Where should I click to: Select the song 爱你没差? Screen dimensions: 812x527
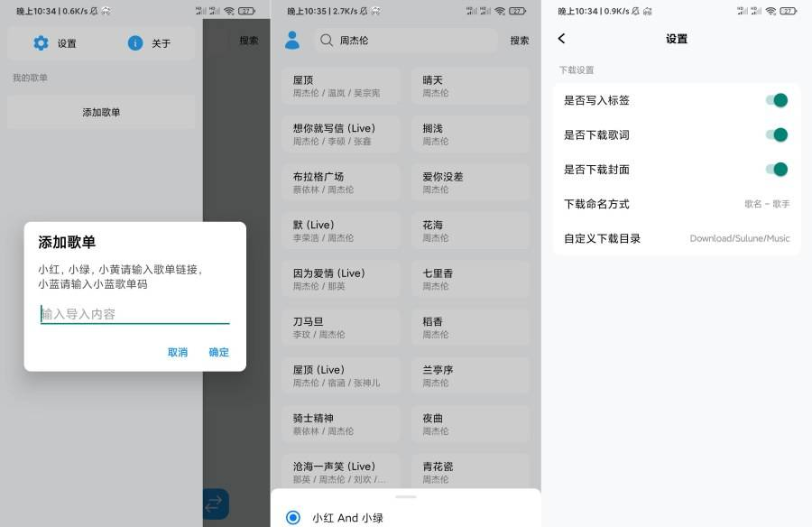470,182
